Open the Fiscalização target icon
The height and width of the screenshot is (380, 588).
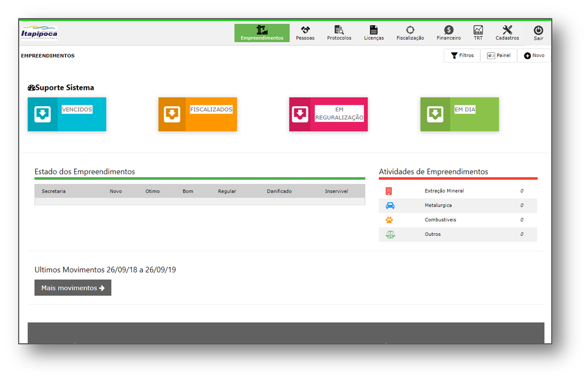coord(410,30)
